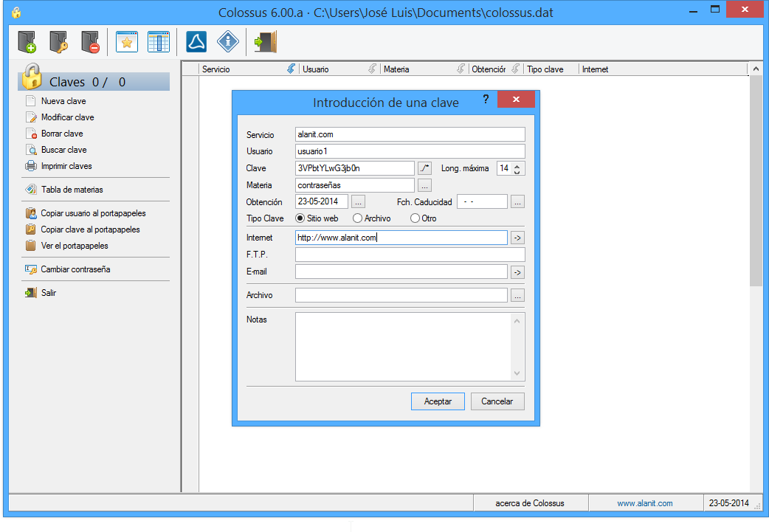Open the subjects table toolbar icon
This screenshot has height=532, width=769.
(x=159, y=42)
